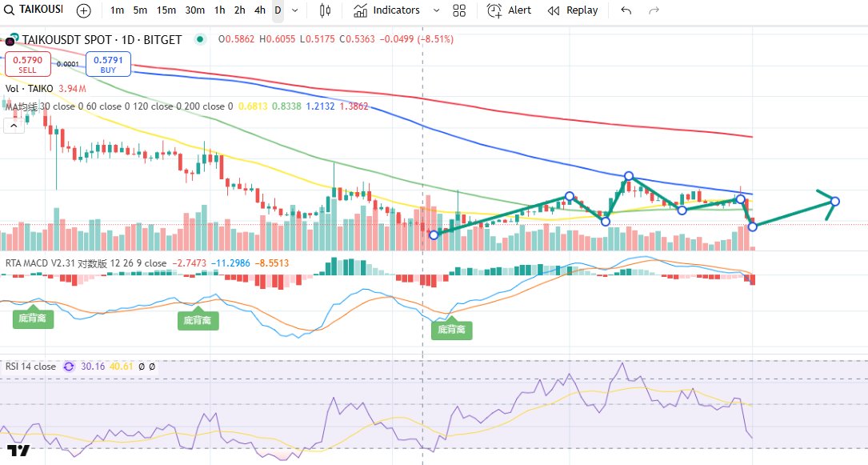Screen dimensions: 868x465
Task: Expand the timeframe interval dropdown chevron
Action: tap(295, 10)
